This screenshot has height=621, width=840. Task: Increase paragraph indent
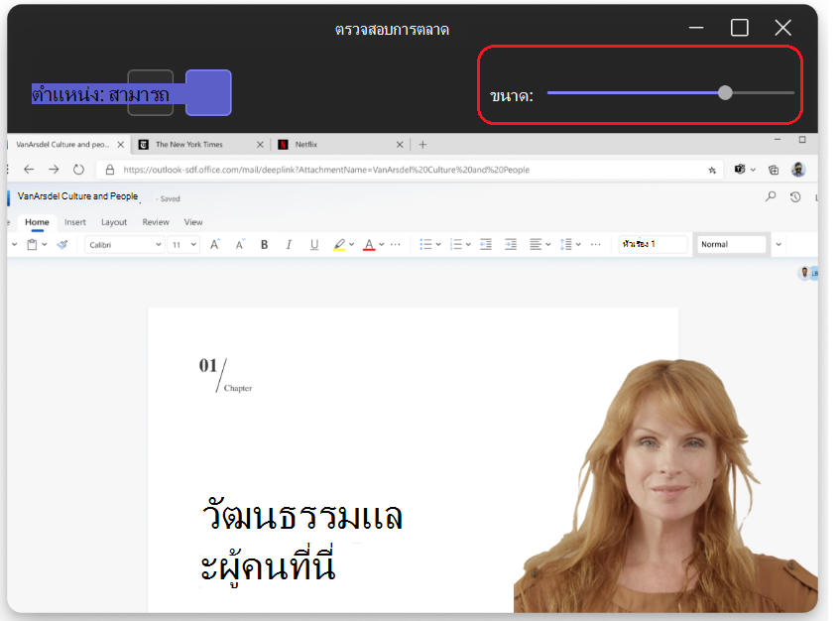point(511,245)
